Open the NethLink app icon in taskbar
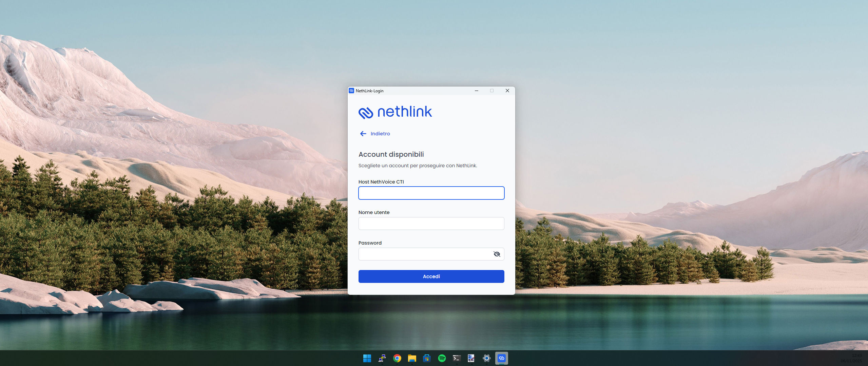 click(502, 358)
